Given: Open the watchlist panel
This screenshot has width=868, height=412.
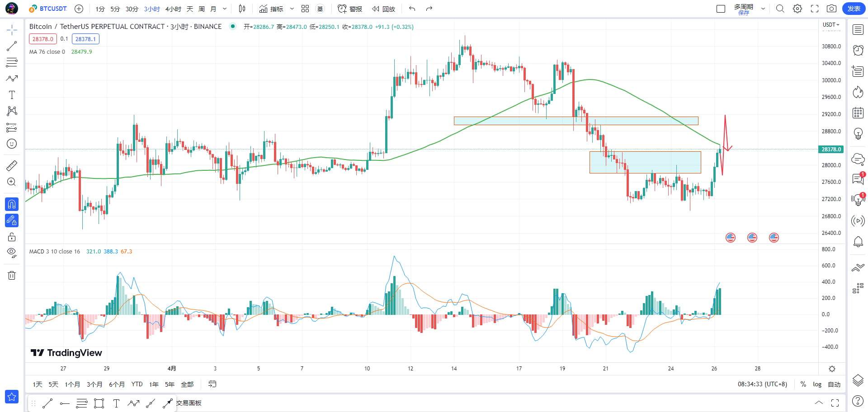Looking at the screenshot, I should [858, 30].
